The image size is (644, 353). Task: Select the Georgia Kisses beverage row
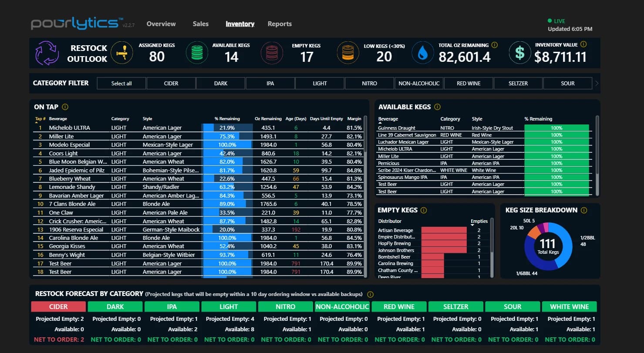coord(199,246)
